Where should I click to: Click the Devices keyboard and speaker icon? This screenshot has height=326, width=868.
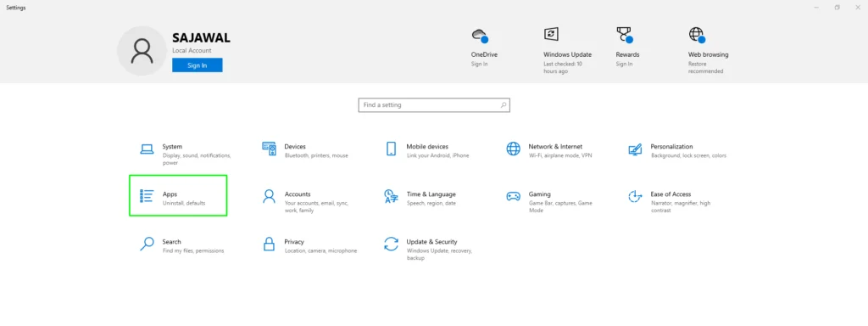tap(269, 149)
